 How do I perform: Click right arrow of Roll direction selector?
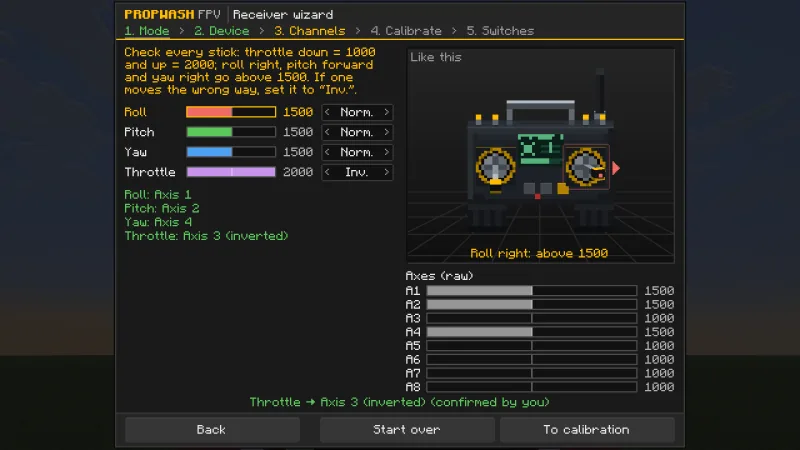[387, 112]
